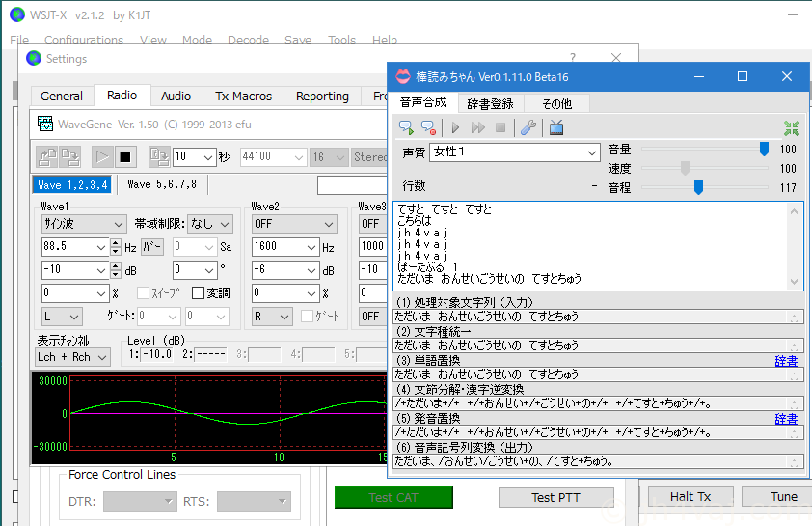Viewport: 812px width, 526px height.
Task: Open Wave1 frequency dropdown showing 88.5
Action: coord(74,247)
